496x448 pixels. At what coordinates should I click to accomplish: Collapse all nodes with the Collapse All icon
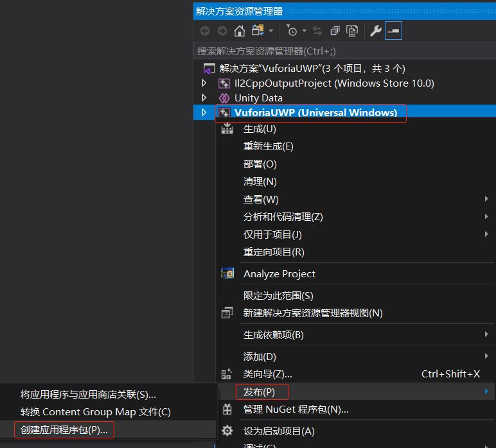click(335, 31)
